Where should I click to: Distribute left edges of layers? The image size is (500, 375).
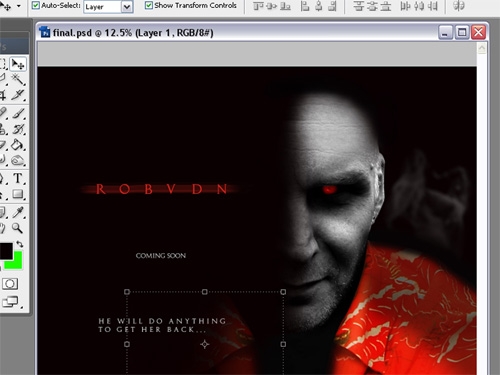pyautogui.click(x=405, y=6)
